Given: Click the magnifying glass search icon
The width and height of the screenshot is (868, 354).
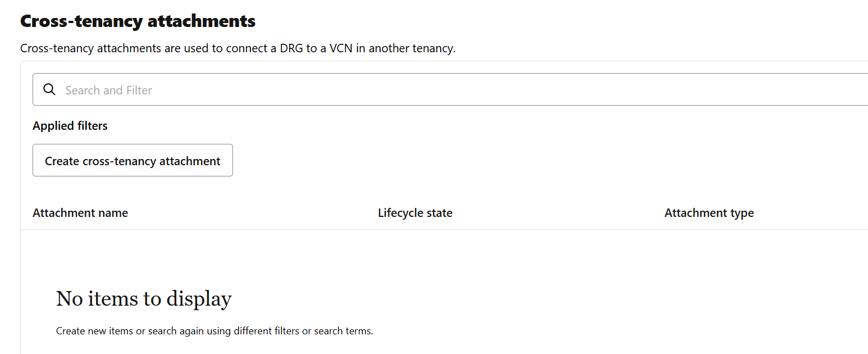Looking at the screenshot, I should pos(49,90).
